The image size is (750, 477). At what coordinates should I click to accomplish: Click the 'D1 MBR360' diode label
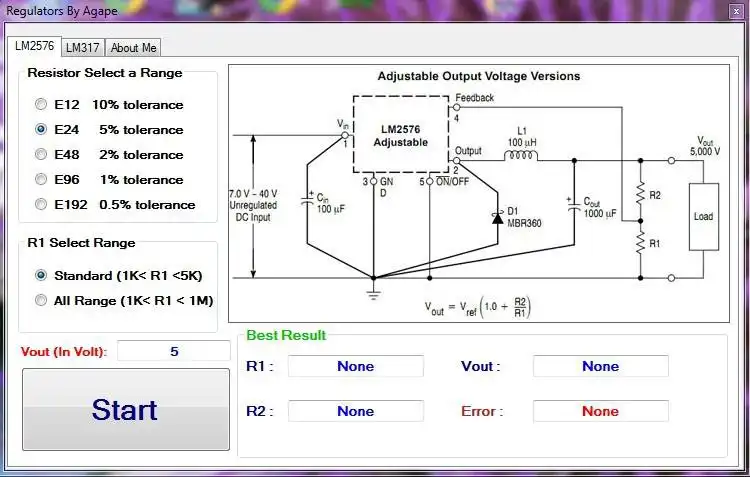click(x=524, y=217)
